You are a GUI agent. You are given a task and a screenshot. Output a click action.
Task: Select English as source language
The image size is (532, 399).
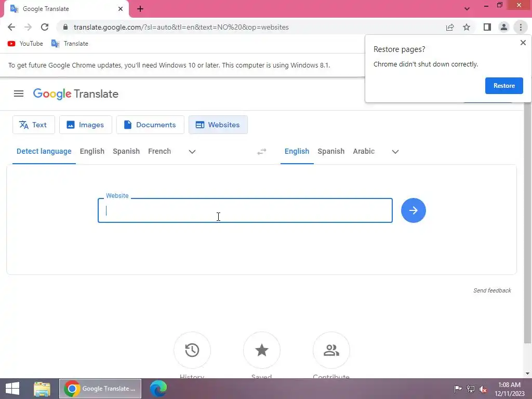click(92, 151)
